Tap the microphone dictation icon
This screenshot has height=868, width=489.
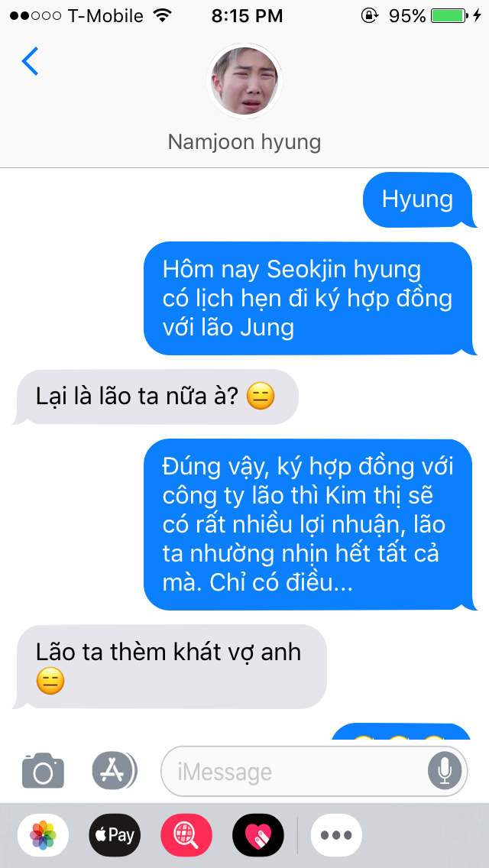(x=445, y=771)
